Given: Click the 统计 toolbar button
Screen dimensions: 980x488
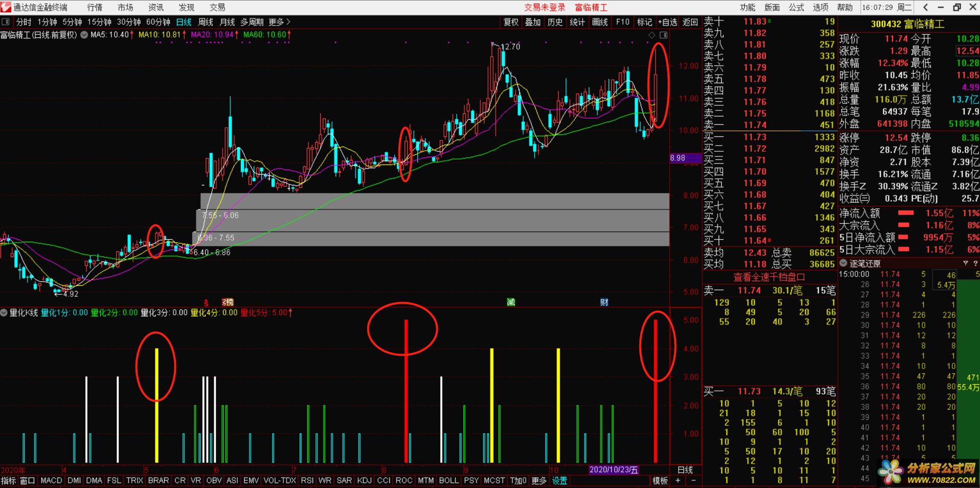Looking at the screenshot, I should click(577, 22).
